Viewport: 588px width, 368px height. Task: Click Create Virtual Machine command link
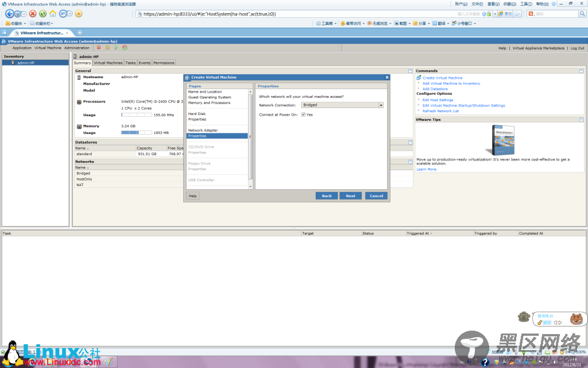pos(443,78)
